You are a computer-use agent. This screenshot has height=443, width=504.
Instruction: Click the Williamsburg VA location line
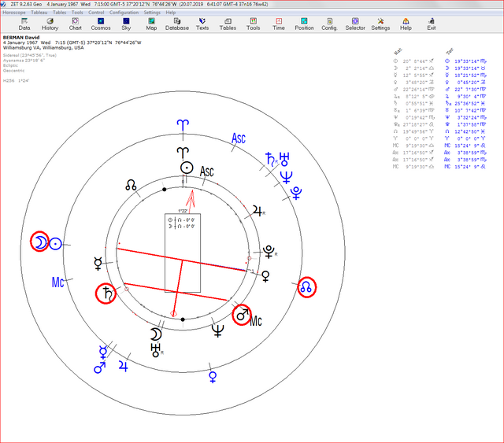click(43, 47)
